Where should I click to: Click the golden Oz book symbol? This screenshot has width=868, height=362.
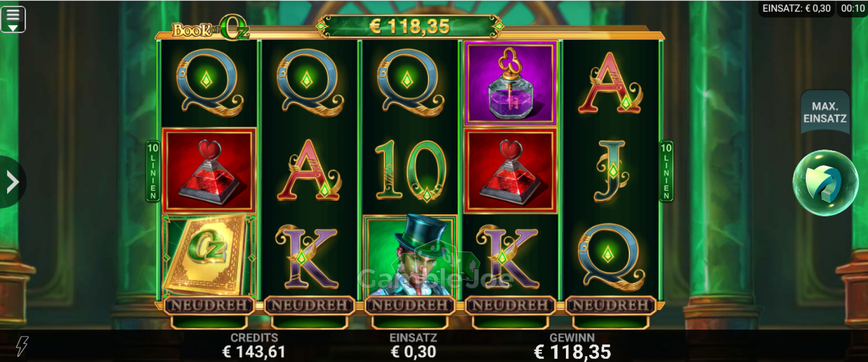tap(209, 255)
